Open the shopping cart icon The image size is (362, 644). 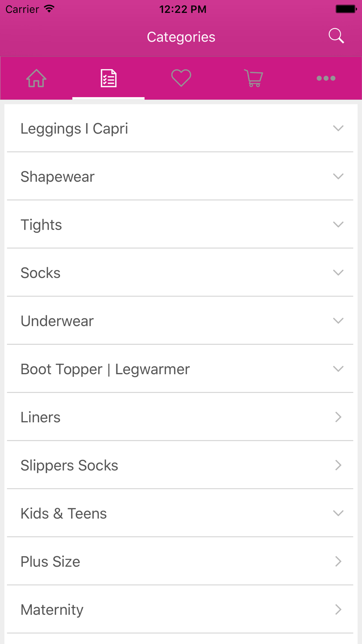point(253,78)
